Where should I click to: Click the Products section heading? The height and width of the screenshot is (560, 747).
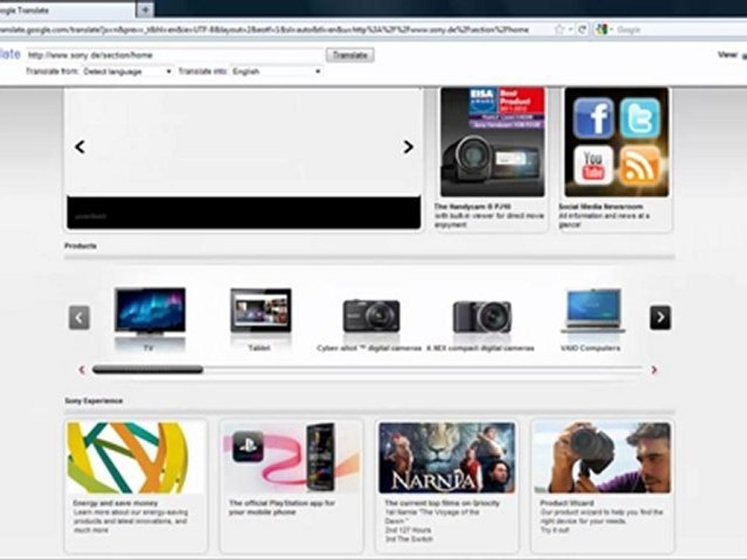click(80, 246)
